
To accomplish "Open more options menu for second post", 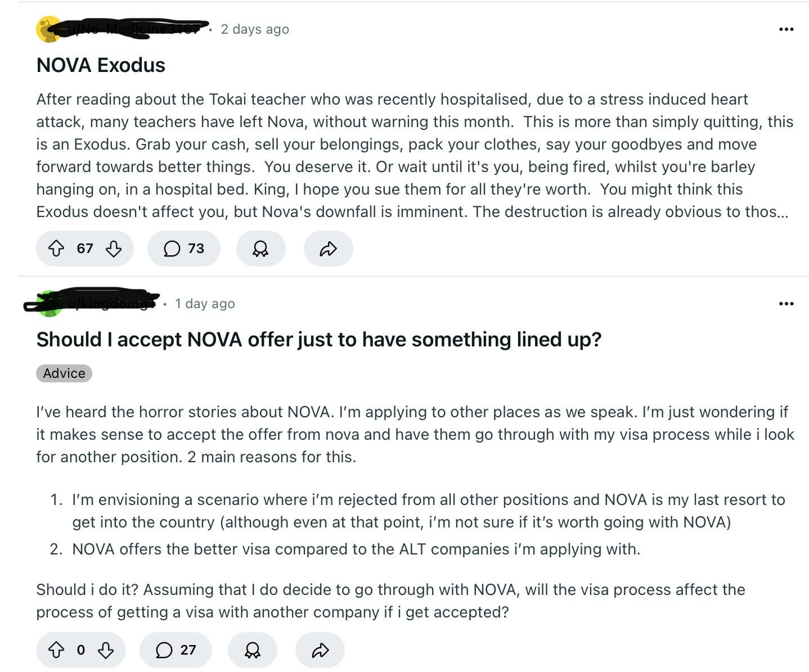I will coord(786,304).
